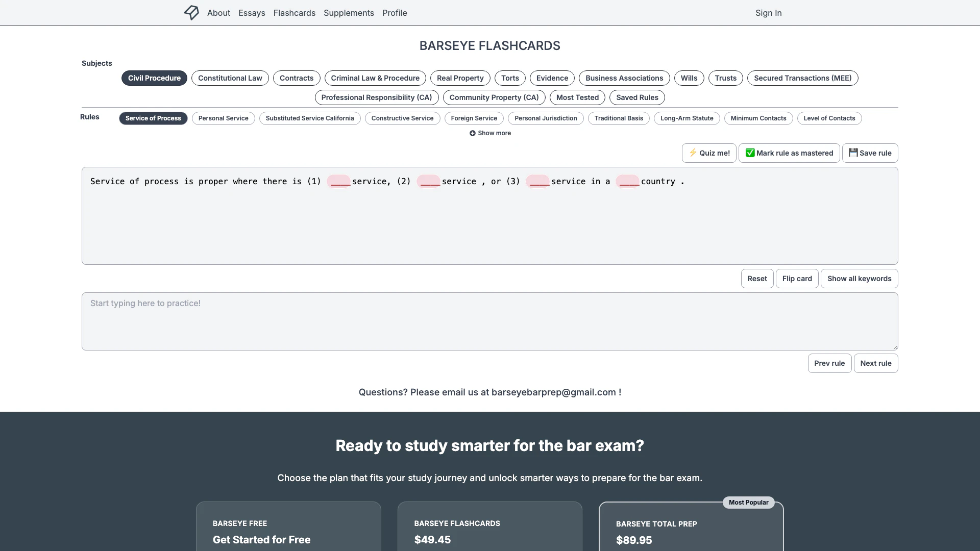Choose the Minimum Contacts rule

(x=758, y=118)
